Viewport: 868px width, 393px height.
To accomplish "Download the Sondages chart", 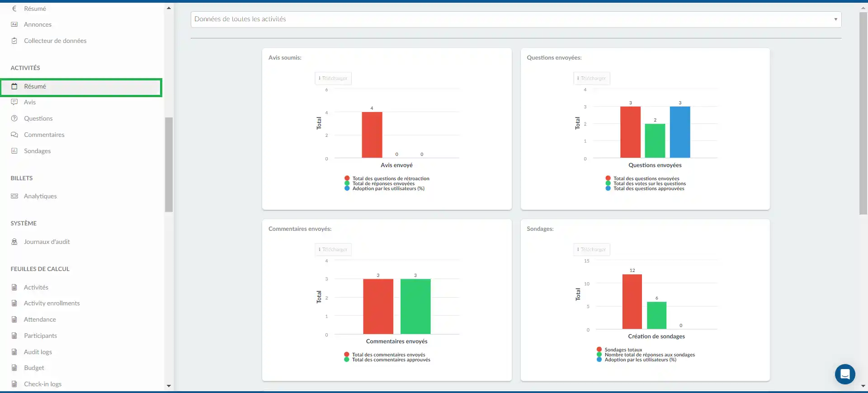I will pos(592,249).
